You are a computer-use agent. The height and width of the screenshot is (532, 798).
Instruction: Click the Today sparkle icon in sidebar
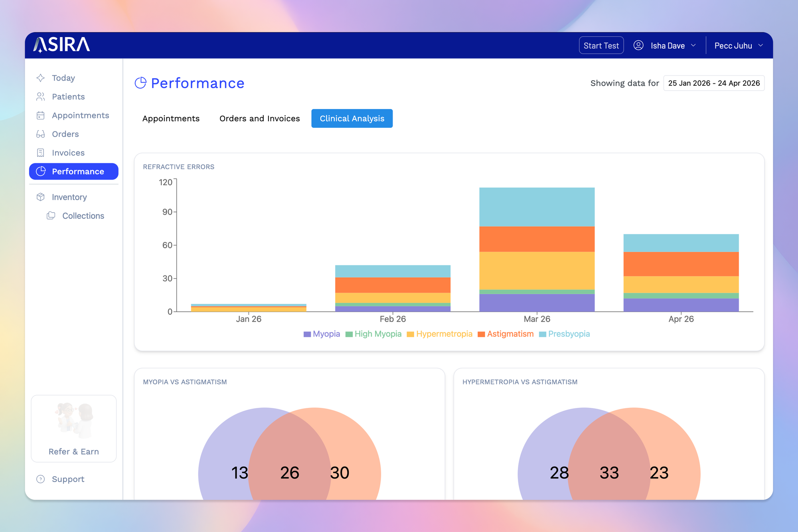40,78
